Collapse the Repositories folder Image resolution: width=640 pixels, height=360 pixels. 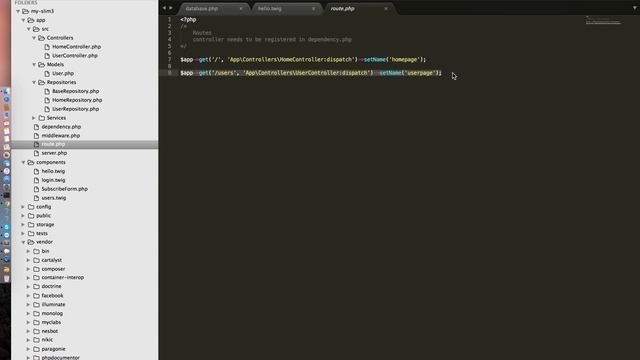pyautogui.click(x=34, y=82)
